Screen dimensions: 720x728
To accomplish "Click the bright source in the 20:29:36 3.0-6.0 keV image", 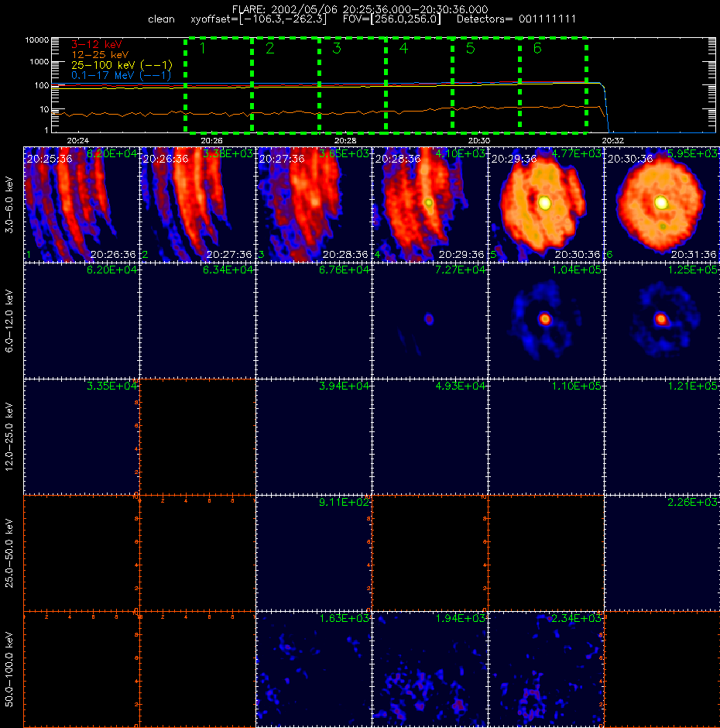I will pyautogui.click(x=544, y=203).
